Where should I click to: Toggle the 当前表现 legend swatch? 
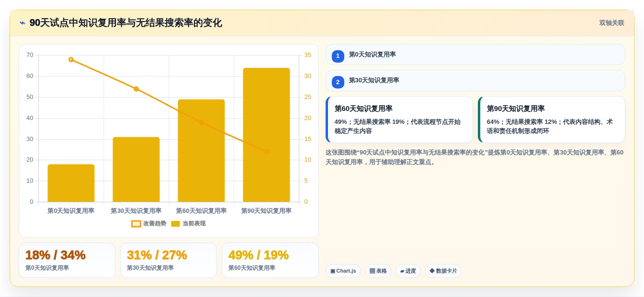(176, 224)
